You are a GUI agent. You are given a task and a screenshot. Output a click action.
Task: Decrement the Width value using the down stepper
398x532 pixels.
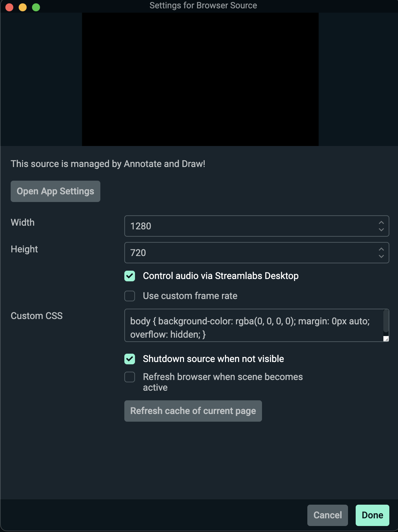(381, 230)
